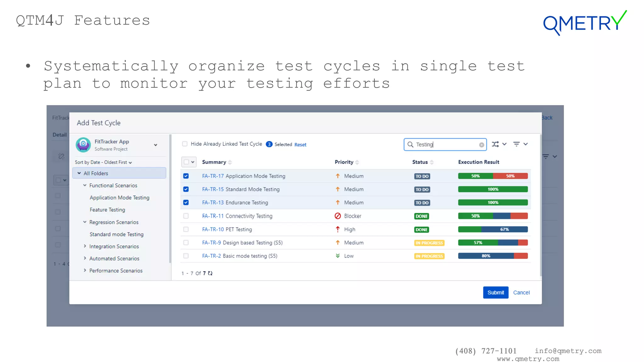
Task: Expand the Performance Scenarios folder
Action: click(x=85, y=270)
